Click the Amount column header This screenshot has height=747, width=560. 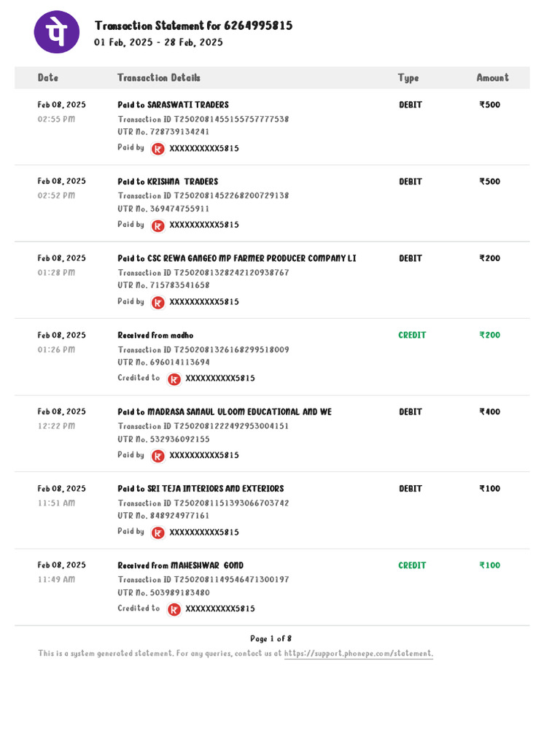tap(493, 77)
